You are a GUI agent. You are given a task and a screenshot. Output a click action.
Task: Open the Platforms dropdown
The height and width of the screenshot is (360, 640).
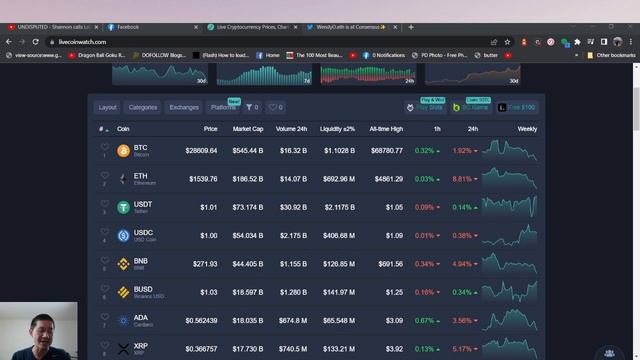223,107
